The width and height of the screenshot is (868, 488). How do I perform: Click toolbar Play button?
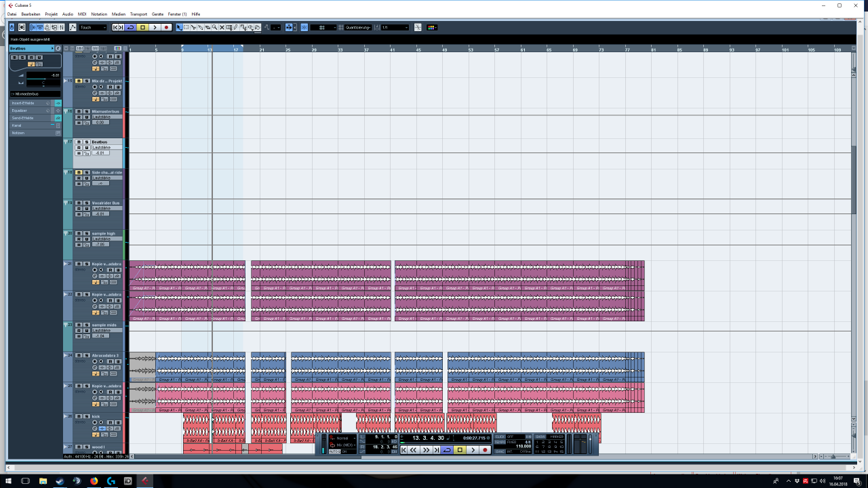point(155,27)
